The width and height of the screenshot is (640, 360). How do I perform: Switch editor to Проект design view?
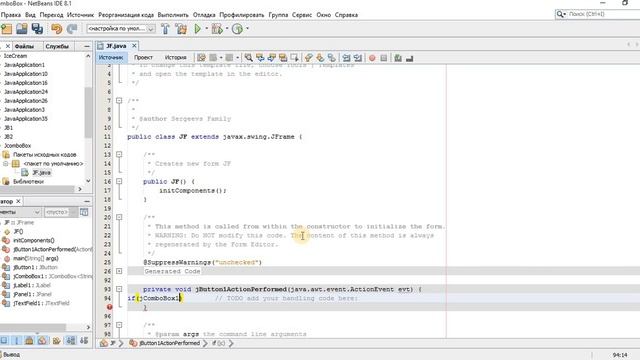coord(143,58)
